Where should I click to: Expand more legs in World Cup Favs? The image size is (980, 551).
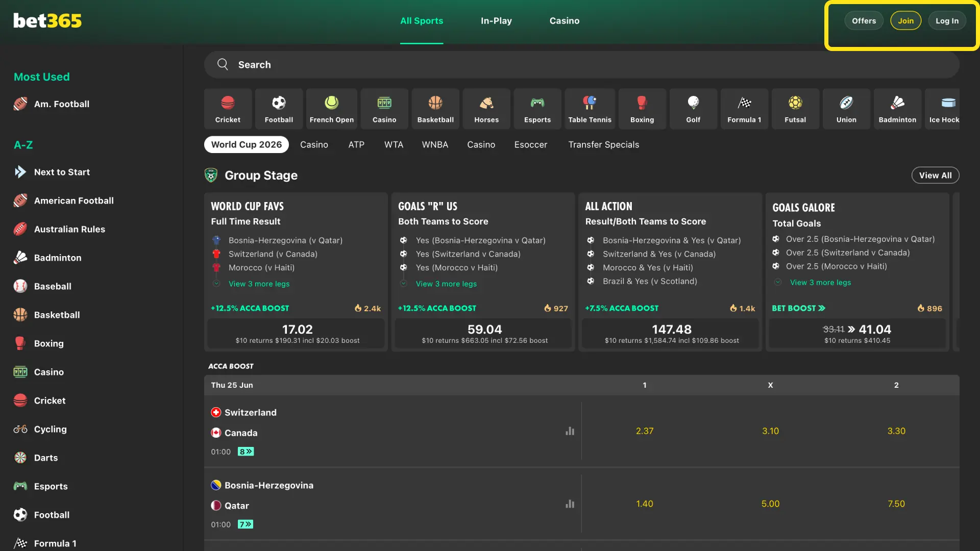[x=259, y=284]
